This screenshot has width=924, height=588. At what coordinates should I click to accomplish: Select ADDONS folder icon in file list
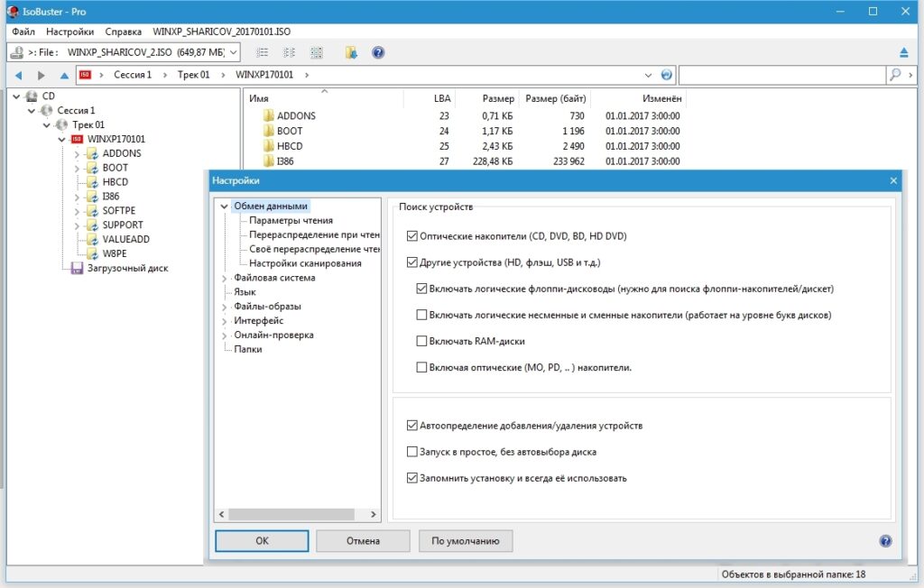coord(269,115)
